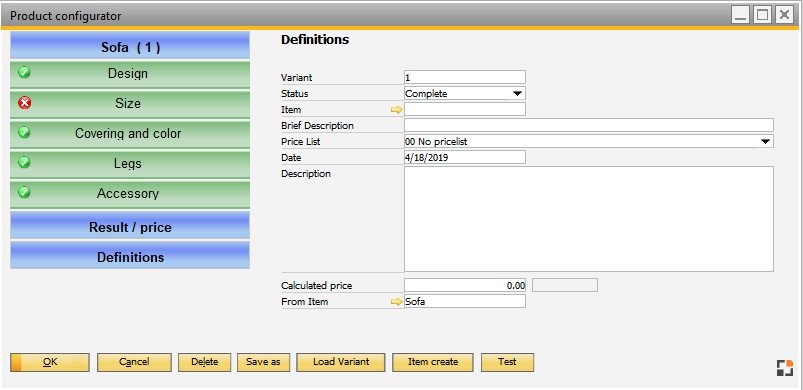Switch to the Covering and color section

[x=130, y=134]
